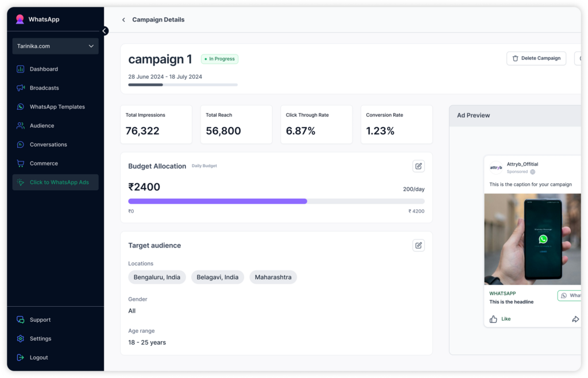Viewport: 588px width, 378px height.
Task: Open the Commerce section
Action: click(44, 164)
